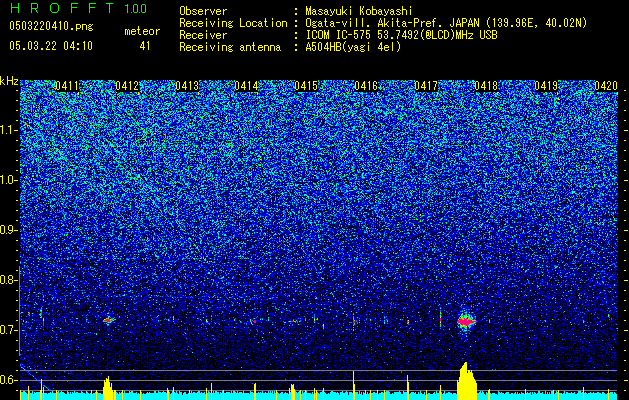
Task: Click the 0.7 kHz axis label
Action: 9,330
